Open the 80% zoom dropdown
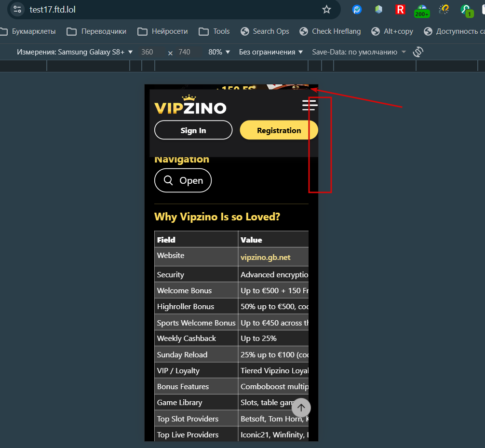 (x=219, y=52)
